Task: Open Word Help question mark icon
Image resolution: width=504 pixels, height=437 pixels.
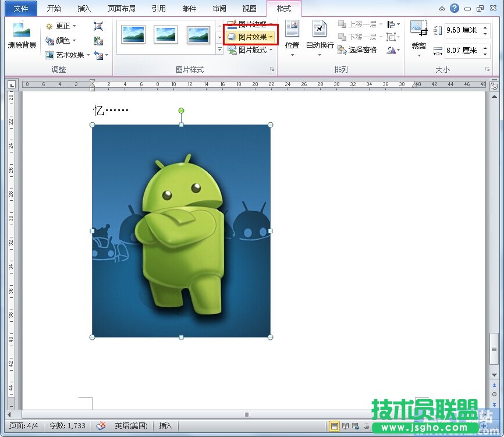Action: point(455,8)
